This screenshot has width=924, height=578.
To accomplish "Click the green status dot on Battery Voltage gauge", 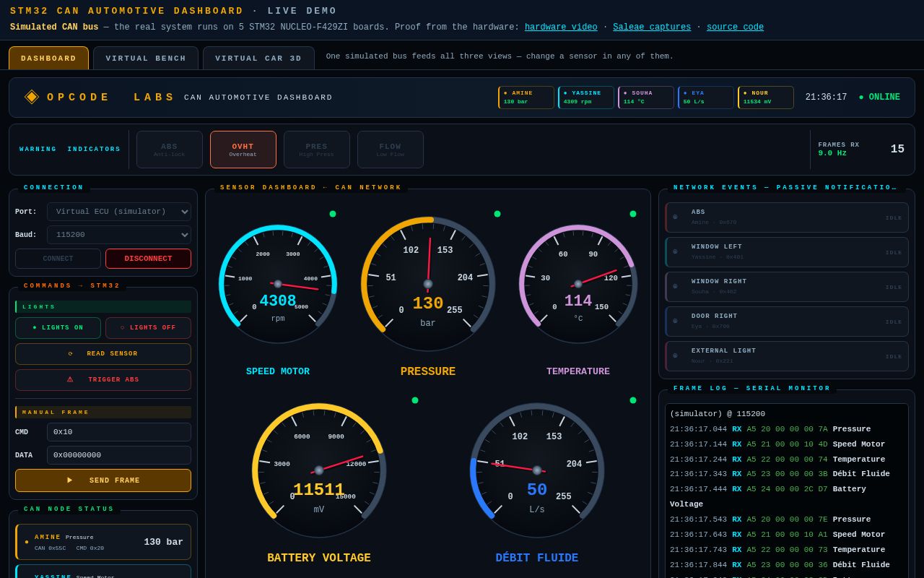I will [415, 400].
